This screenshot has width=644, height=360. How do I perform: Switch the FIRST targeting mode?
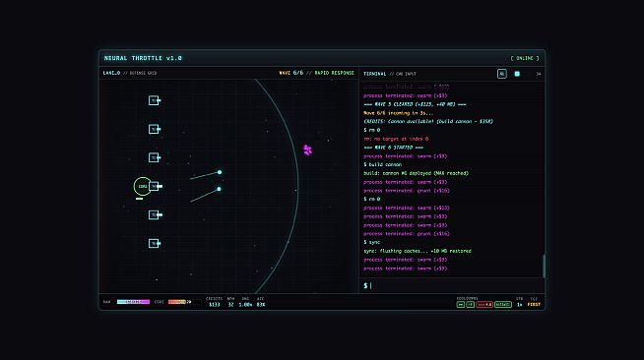click(534, 305)
